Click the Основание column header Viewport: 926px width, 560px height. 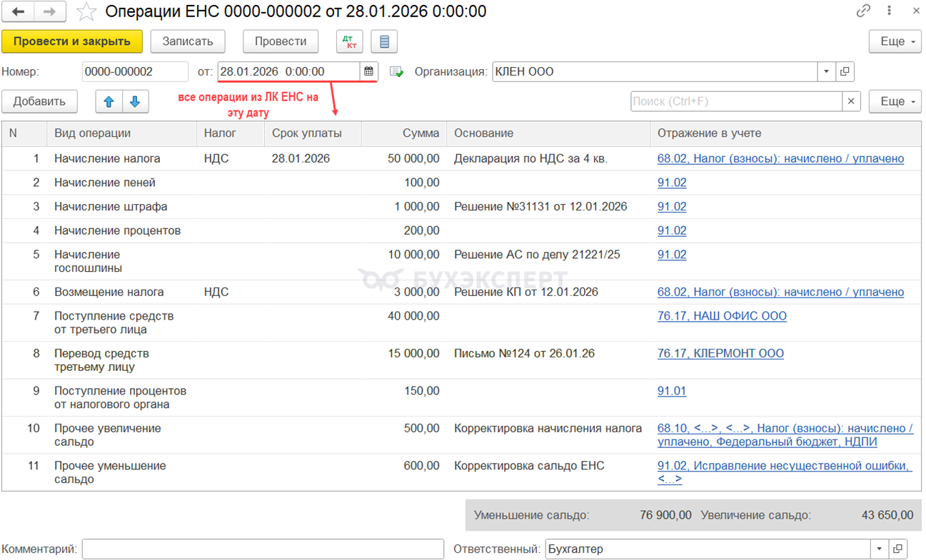pos(548,133)
